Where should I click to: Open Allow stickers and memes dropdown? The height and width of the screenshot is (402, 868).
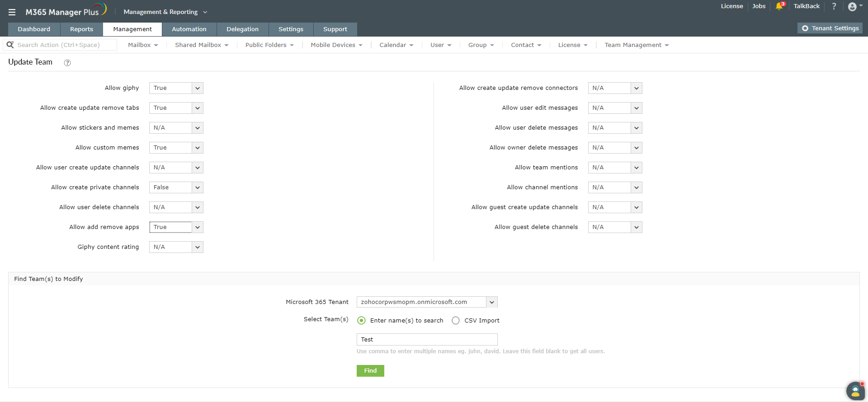point(176,128)
